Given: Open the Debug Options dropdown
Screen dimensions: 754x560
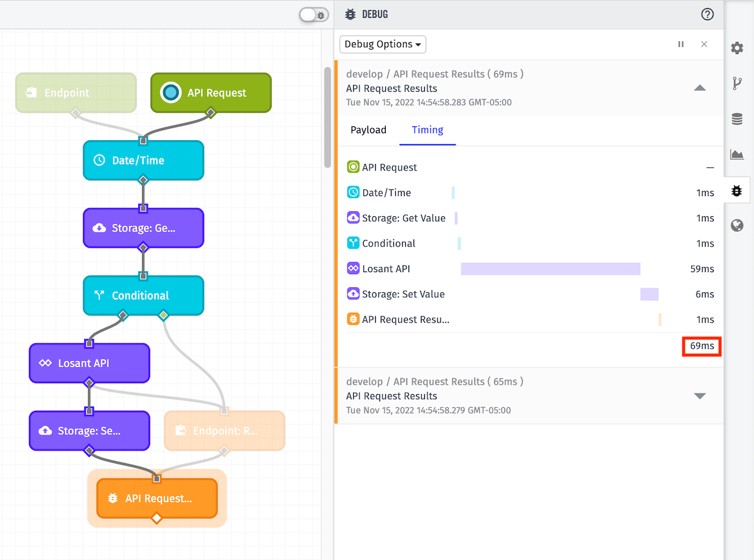Looking at the screenshot, I should [383, 44].
